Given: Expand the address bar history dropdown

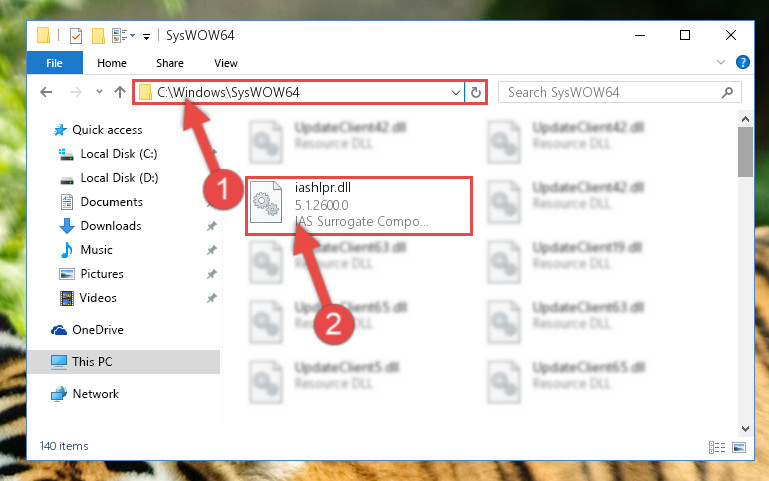Looking at the screenshot, I should [456, 92].
